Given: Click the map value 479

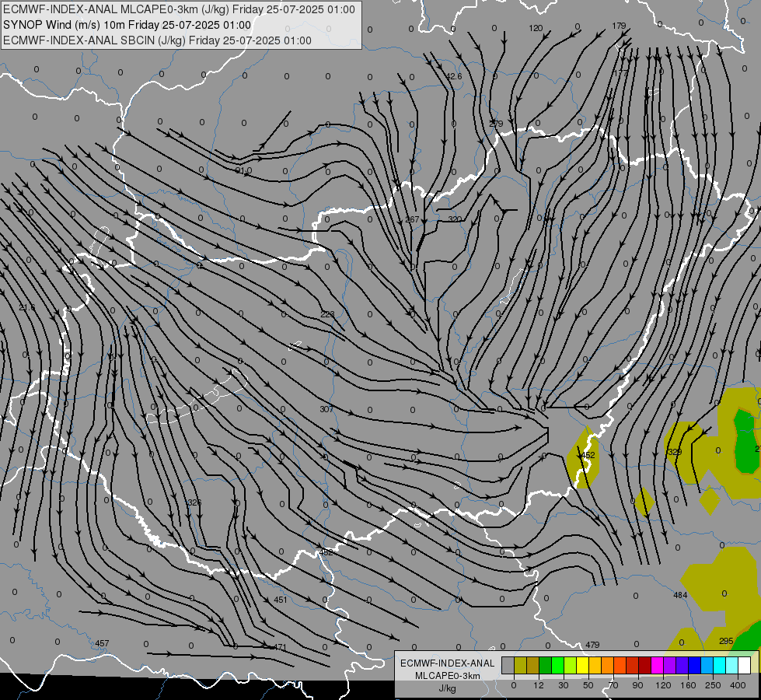Looking at the screenshot, I should (x=592, y=645).
